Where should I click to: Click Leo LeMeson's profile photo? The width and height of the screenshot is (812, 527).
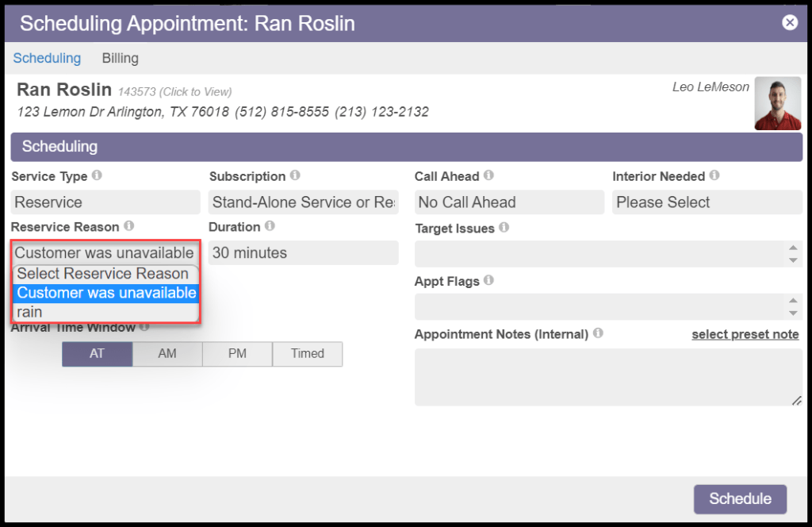click(777, 103)
